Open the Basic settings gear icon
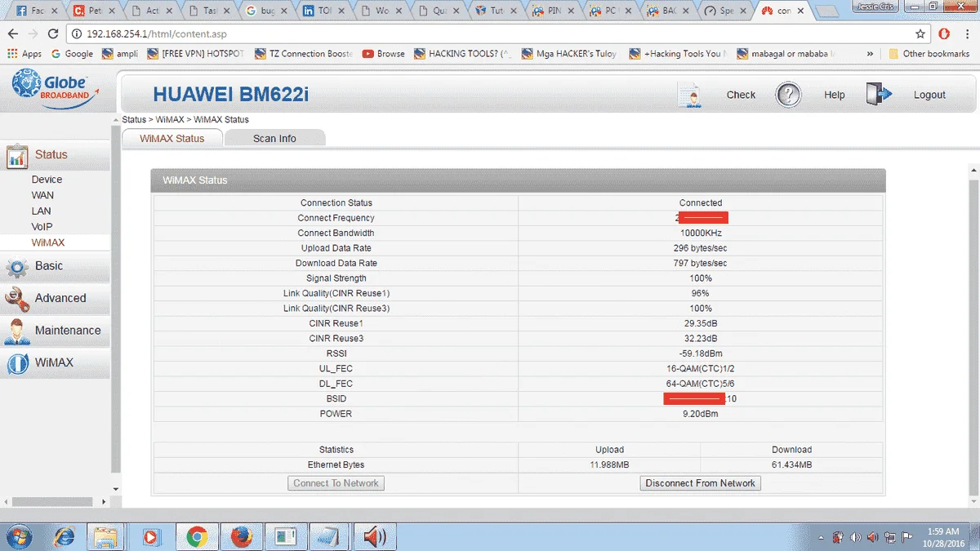Screen dimensions: 980x551 [x=17, y=267]
